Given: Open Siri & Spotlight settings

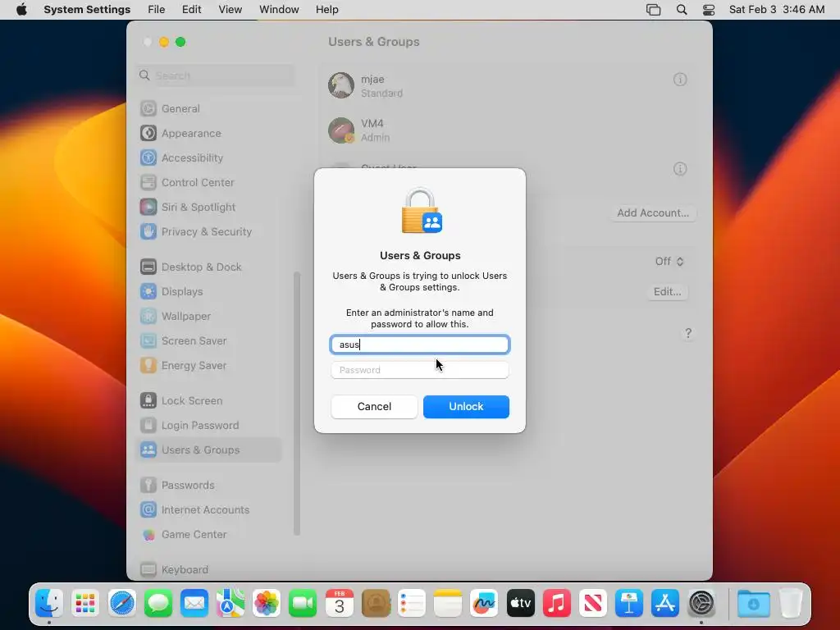Looking at the screenshot, I should 209,208.
